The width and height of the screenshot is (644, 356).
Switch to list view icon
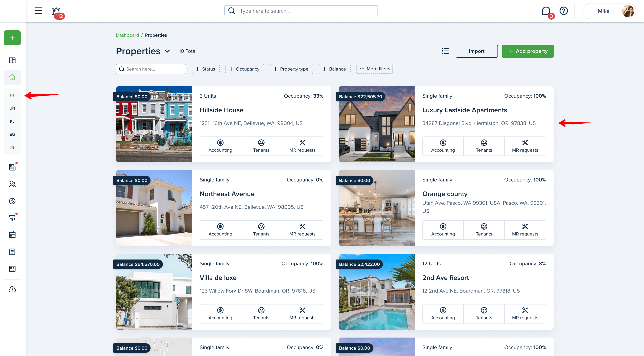445,51
